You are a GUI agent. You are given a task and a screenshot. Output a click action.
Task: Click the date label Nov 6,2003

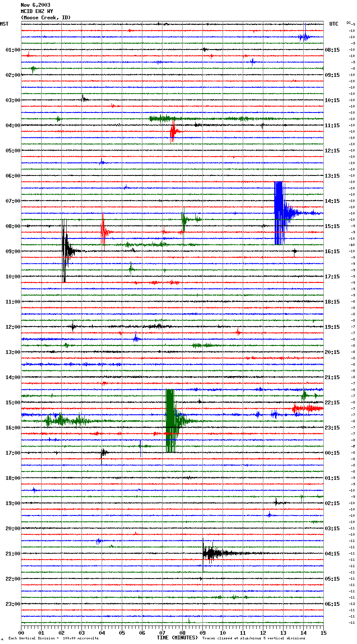pos(35,5)
